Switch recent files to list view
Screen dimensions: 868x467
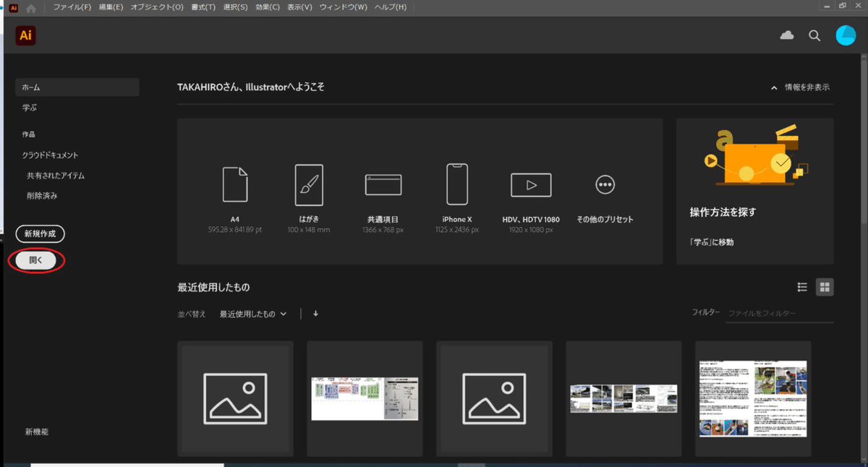[801, 287]
